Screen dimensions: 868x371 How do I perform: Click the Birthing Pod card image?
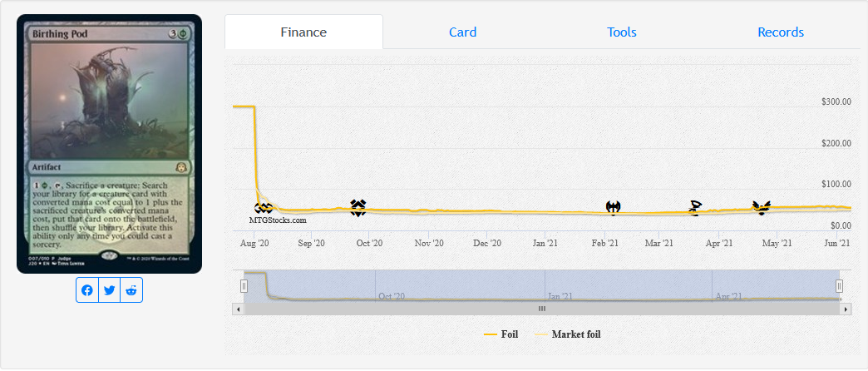(x=110, y=143)
